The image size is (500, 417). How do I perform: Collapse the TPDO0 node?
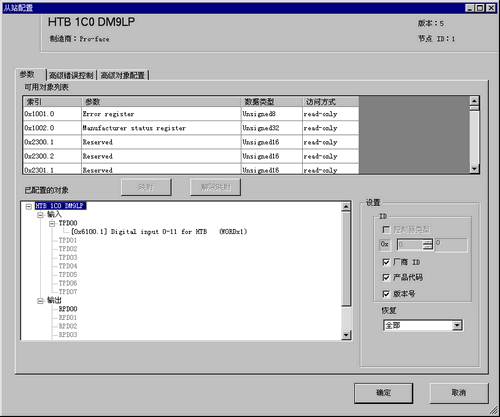(52, 224)
